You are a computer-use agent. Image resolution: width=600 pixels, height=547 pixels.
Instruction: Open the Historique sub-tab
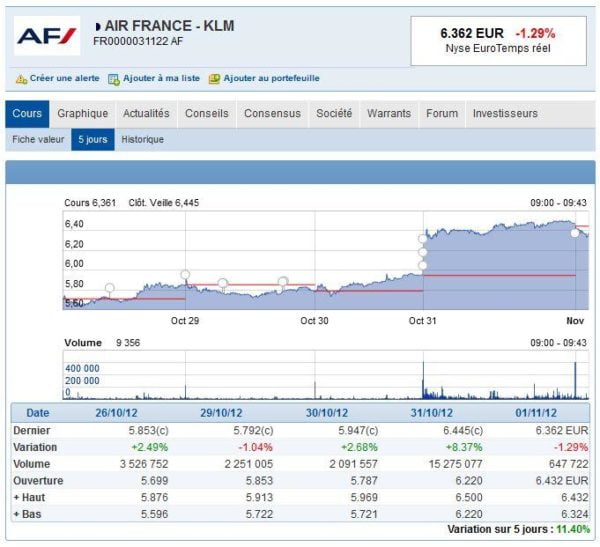pyautogui.click(x=142, y=139)
